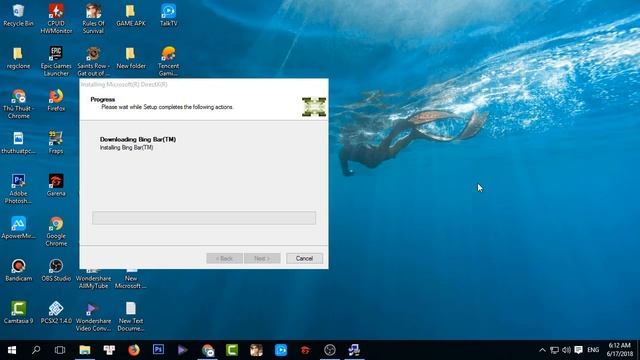Select CPUID HWMonitor desktop shortcut
Screen dimensions: 640x360
pyautogui.click(x=56, y=19)
